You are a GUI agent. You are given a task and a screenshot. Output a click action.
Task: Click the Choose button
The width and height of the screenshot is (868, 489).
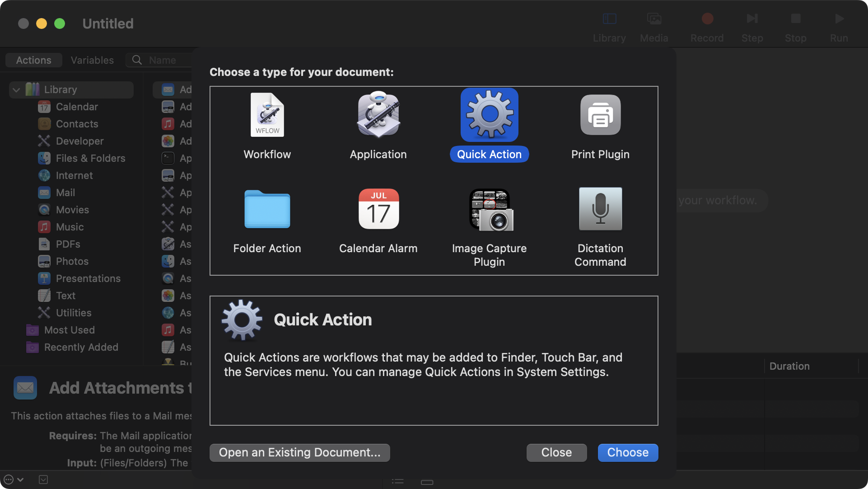(x=627, y=452)
